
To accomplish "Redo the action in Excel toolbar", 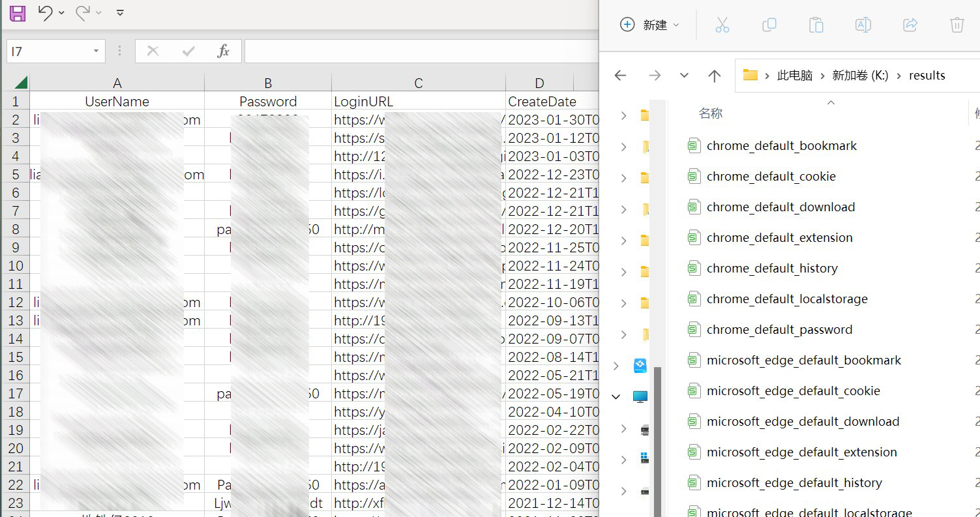I will pos(83,12).
